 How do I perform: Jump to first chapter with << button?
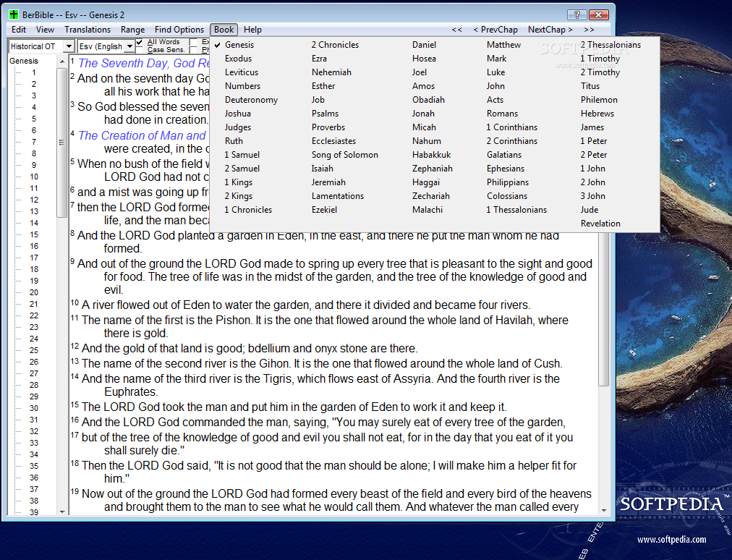click(456, 30)
